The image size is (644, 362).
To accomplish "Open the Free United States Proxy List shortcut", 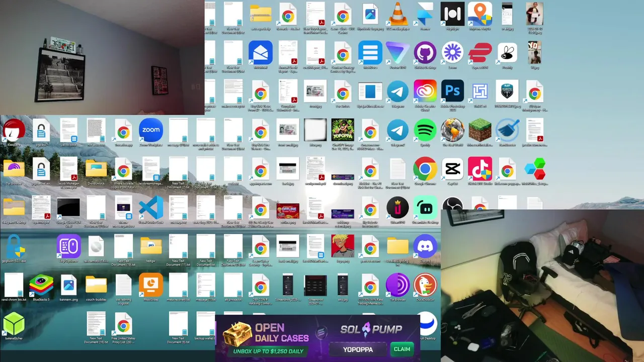I will 123,324.
